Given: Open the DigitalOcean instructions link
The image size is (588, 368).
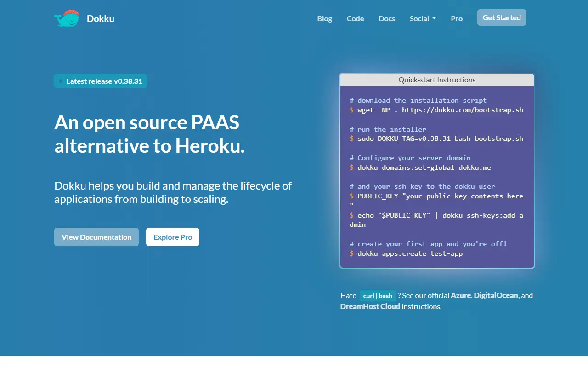Looking at the screenshot, I should pyautogui.click(x=496, y=295).
